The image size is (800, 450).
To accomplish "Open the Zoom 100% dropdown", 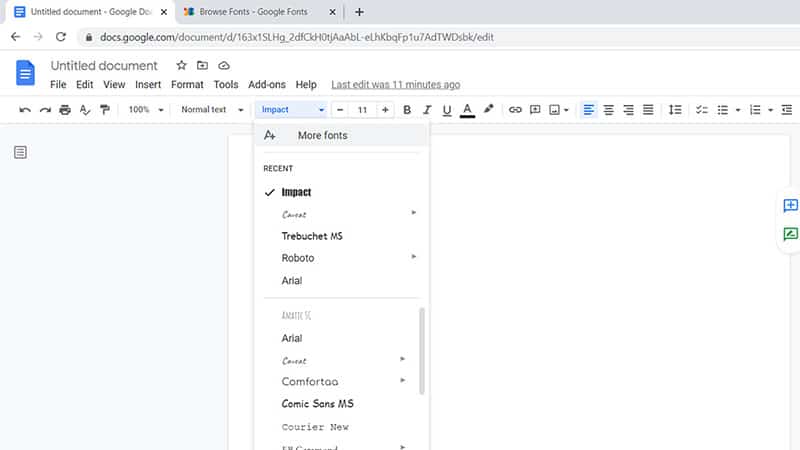I will point(145,110).
